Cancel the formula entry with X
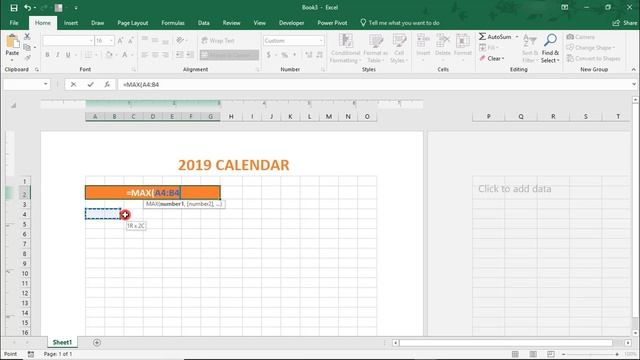640x360 pixels. tap(73, 84)
